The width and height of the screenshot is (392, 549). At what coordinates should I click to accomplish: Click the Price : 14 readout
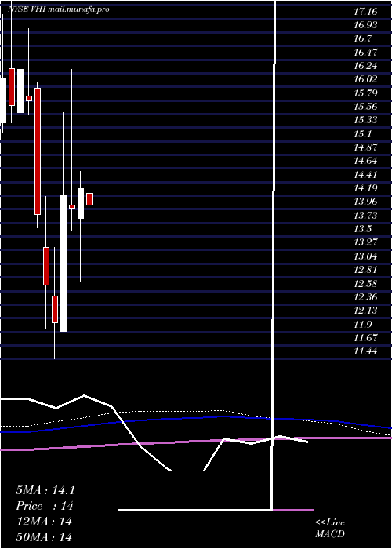(x=45, y=506)
